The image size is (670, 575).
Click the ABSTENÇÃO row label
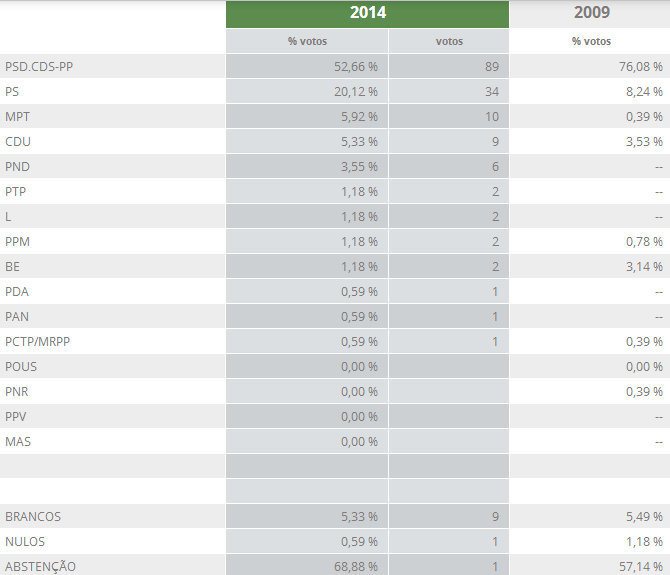click(40, 566)
